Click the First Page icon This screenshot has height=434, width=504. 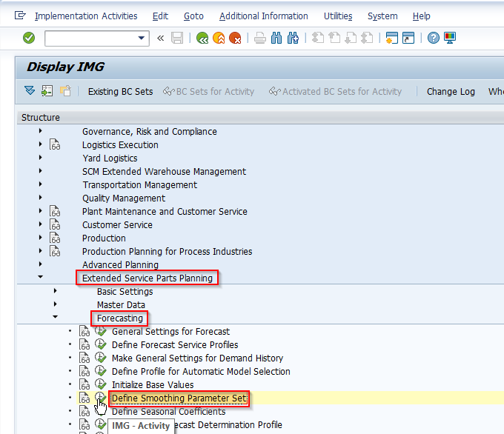click(317, 39)
